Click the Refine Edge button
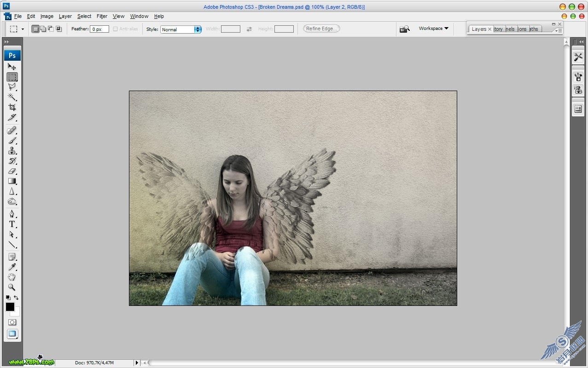 click(321, 29)
